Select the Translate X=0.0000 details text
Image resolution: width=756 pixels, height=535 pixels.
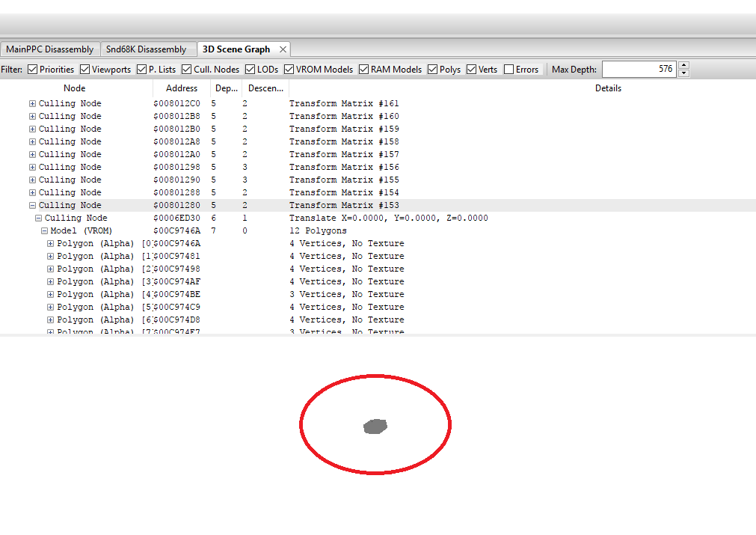coord(388,218)
